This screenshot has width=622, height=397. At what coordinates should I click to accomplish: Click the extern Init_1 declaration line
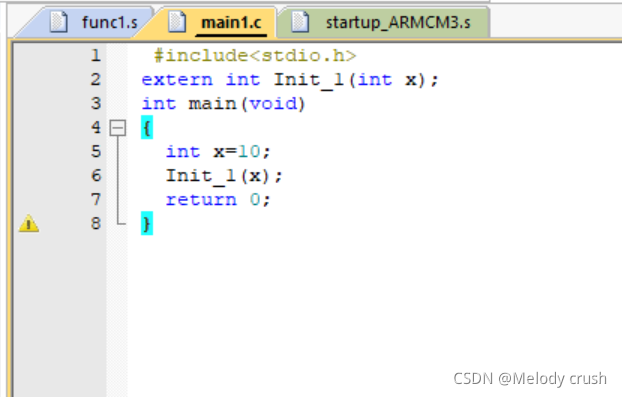290,80
